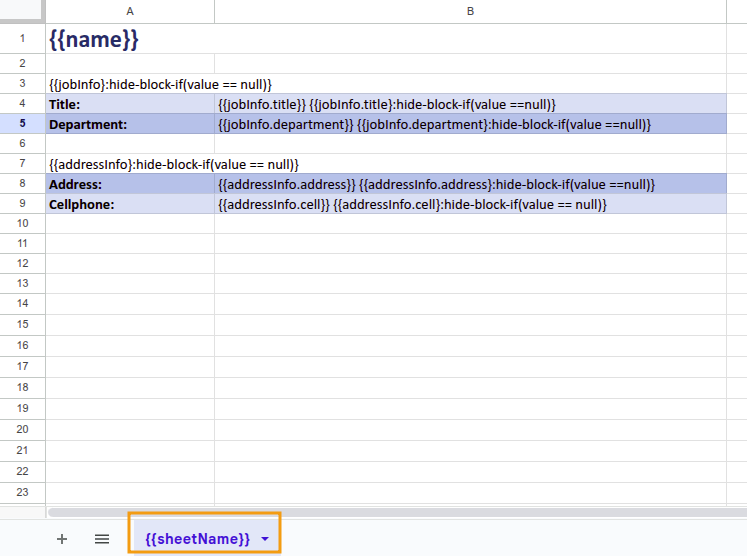Viewport: 747px width, 556px height.
Task: Click the add new sheet plus icon
Action: (x=62, y=539)
